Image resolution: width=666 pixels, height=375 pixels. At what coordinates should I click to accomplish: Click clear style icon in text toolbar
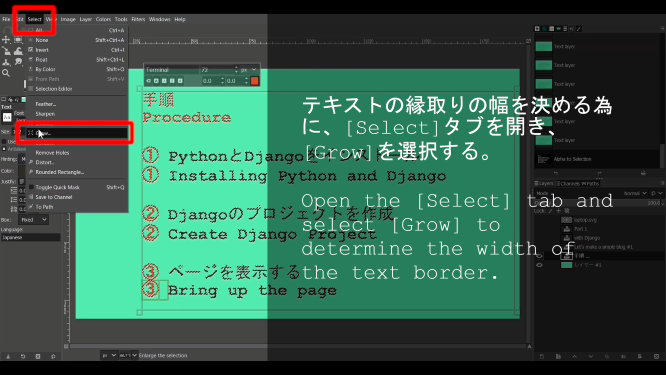[x=148, y=81]
